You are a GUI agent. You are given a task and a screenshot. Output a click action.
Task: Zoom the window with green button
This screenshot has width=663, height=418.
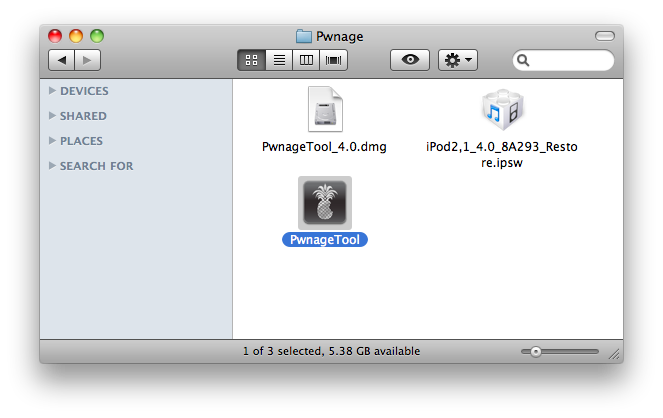pyautogui.click(x=97, y=36)
